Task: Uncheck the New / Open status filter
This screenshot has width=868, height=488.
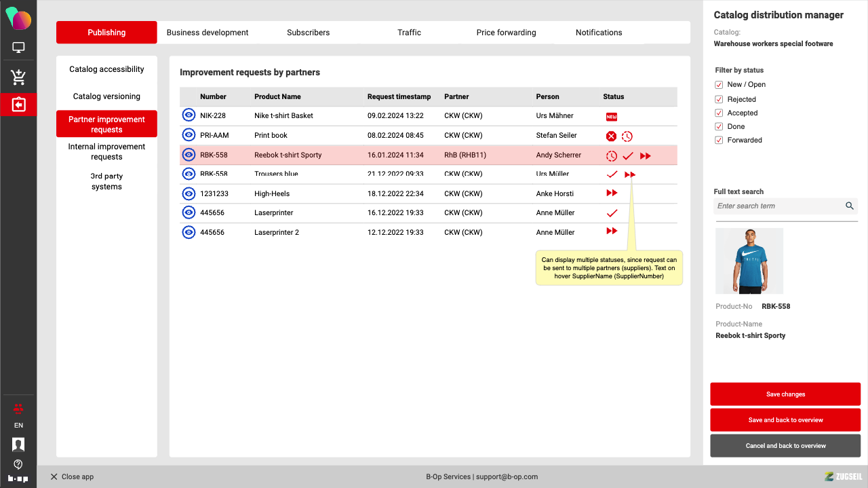Action: click(719, 85)
